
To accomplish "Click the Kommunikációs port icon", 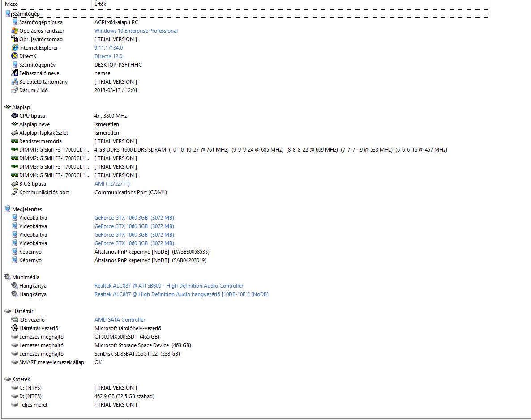I will pos(15,192).
